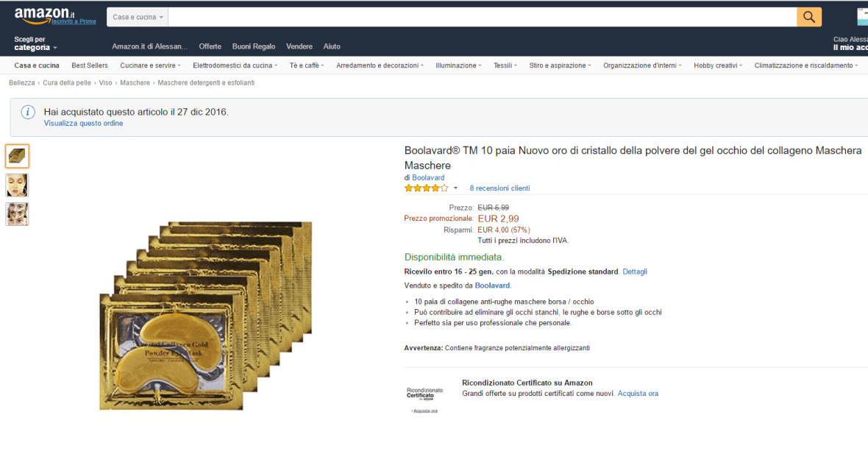Select the gold mask pack thumbnail
The image size is (868, 471).
pyautogui.click(x=17, y=156)
